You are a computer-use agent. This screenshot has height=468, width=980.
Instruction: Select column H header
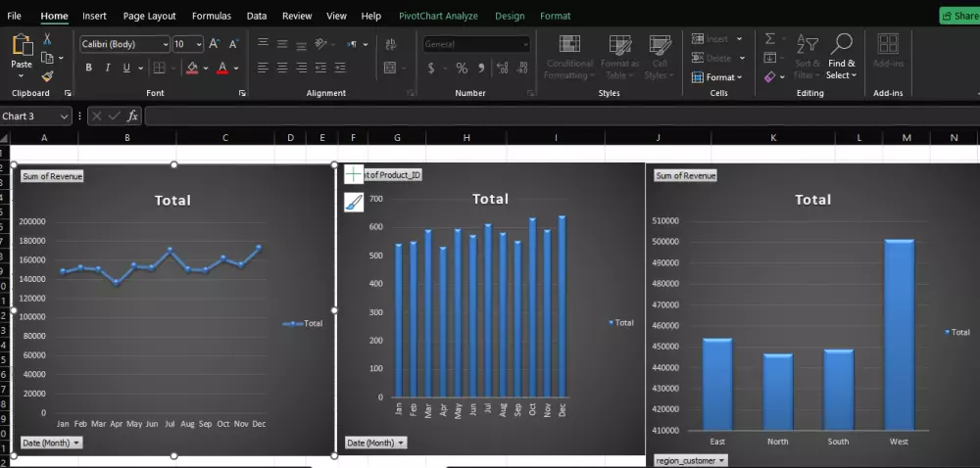pos(466,138)
